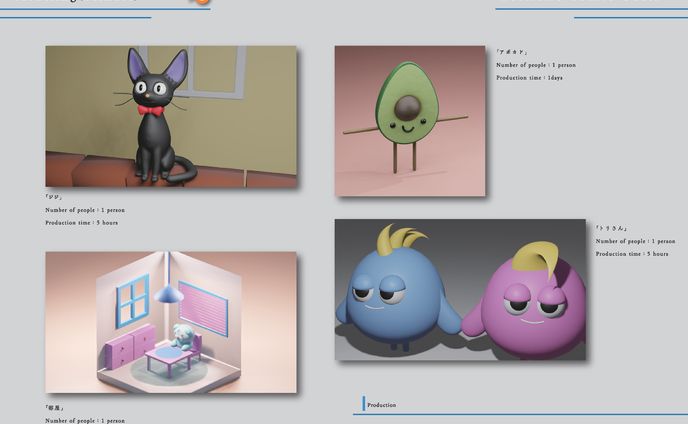The width and height of the screenshot is (688, 424).
Task: Open the black cat render thumbnail
Action: (x=171, y=116)
